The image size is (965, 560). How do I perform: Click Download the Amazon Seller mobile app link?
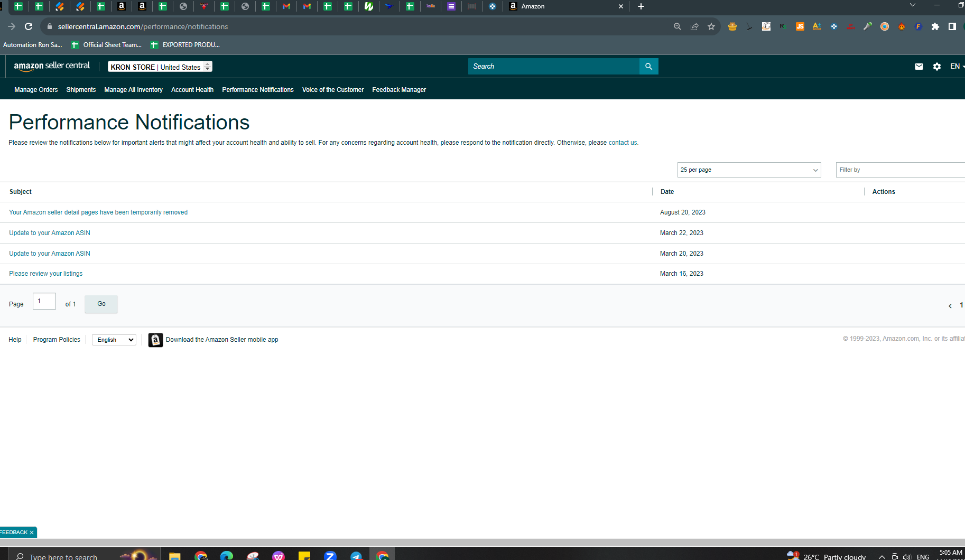click(x=222, y=340)
